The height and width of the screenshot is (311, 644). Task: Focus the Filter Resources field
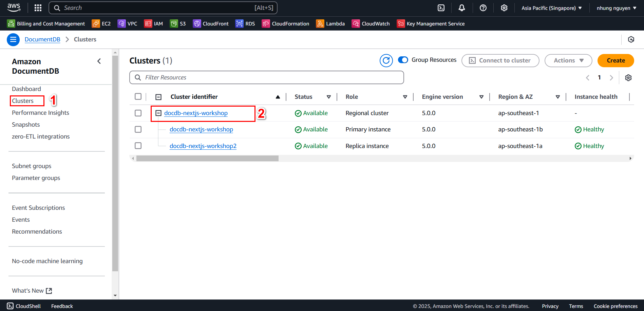(267, 77)
